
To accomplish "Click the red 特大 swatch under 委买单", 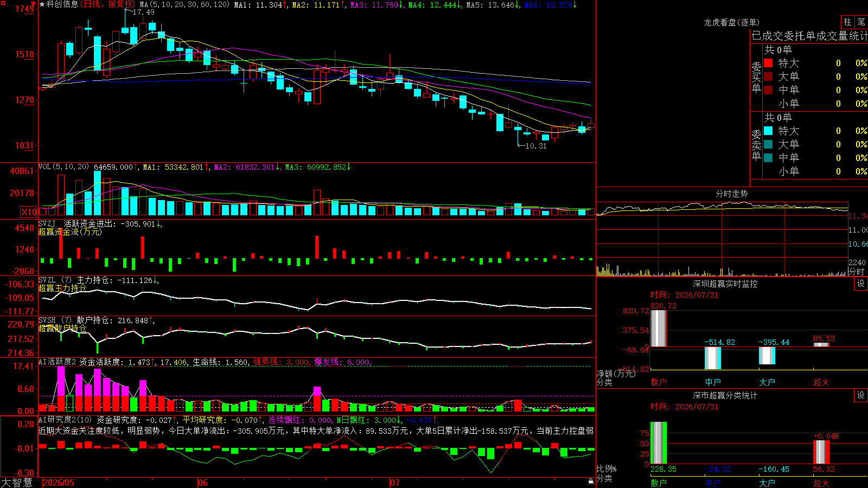I will tap(768, 63).
